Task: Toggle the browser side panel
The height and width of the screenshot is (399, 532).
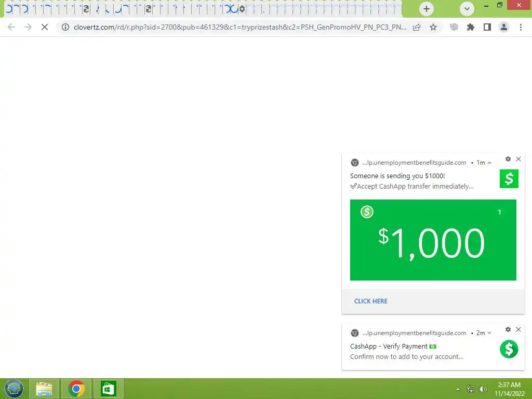Action: (x=487, y=27)
